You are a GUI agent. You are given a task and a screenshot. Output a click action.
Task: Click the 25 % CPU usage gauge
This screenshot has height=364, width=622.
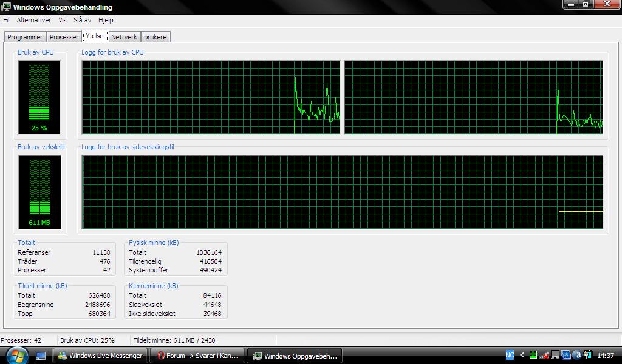point(39,98)
